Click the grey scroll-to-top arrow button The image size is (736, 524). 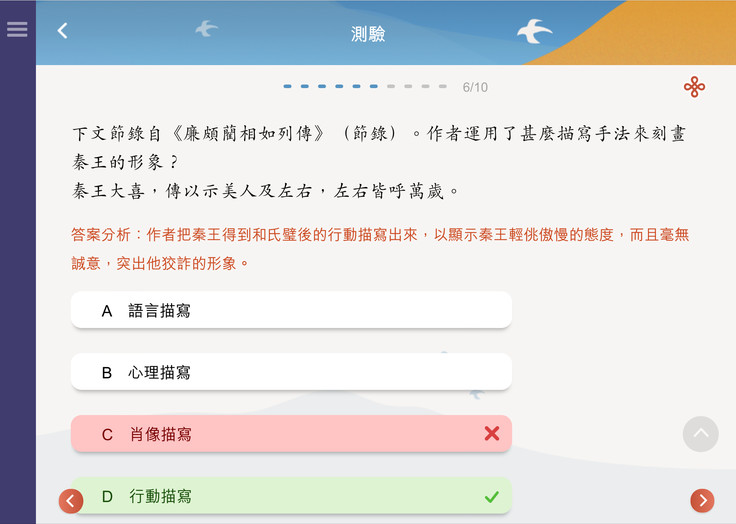[x=700, y=434]
